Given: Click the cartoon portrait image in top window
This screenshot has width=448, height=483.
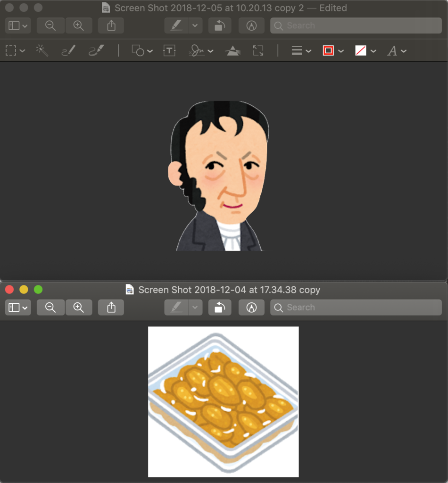Looking at the screenshot, I should [x=219, y=175].
